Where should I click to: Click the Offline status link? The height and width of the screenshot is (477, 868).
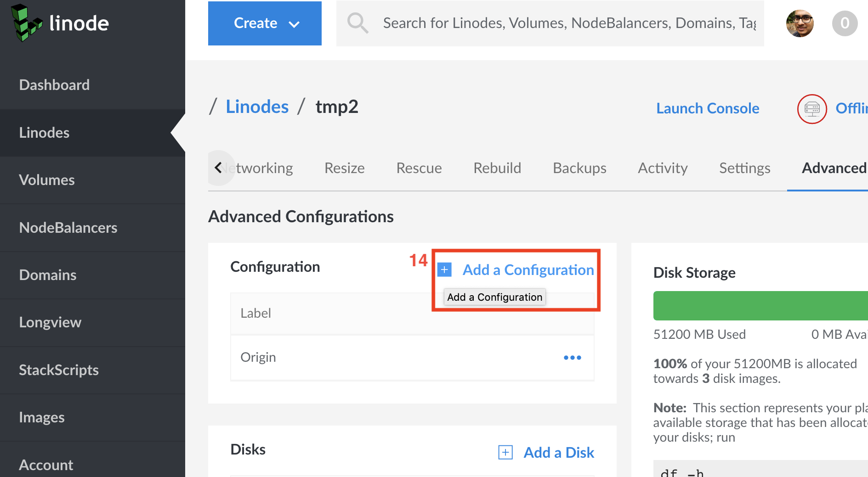pos(851,108)
